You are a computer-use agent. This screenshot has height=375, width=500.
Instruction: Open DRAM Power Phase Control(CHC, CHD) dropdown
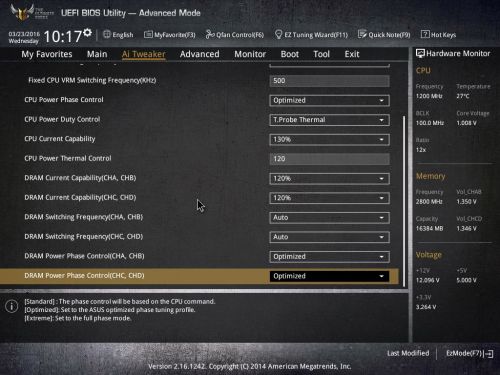(x=329, y=276)
